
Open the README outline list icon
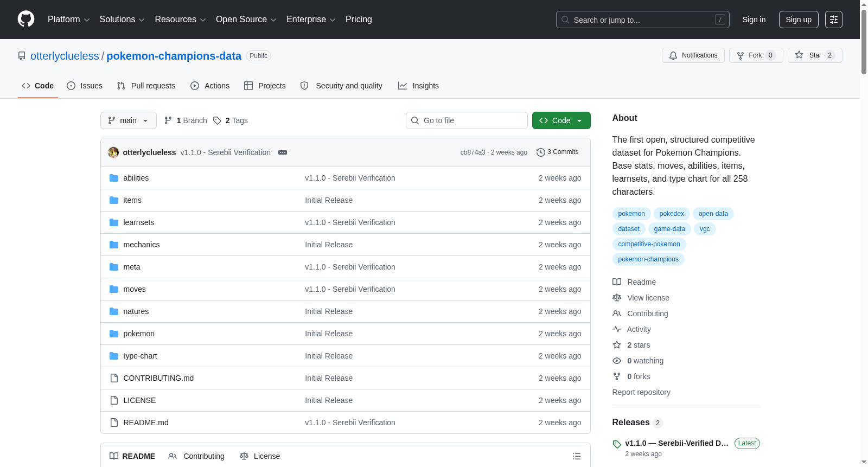(x=577, y=457)
